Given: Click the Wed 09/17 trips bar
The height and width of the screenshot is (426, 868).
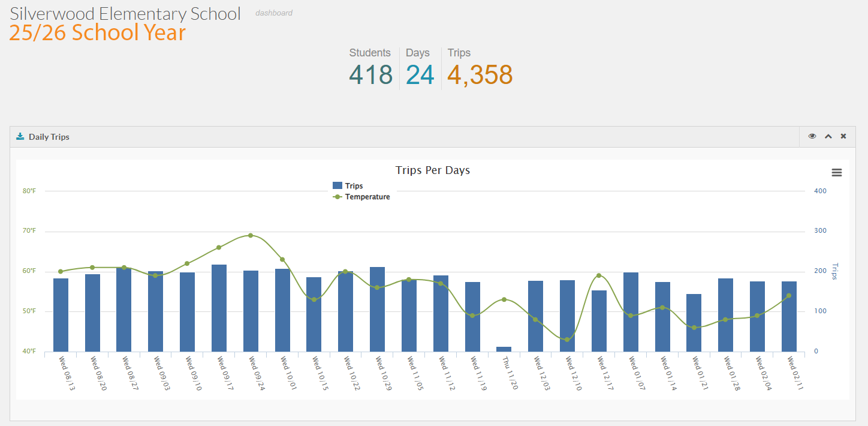Looking at the screenshot, I should 219,308.
